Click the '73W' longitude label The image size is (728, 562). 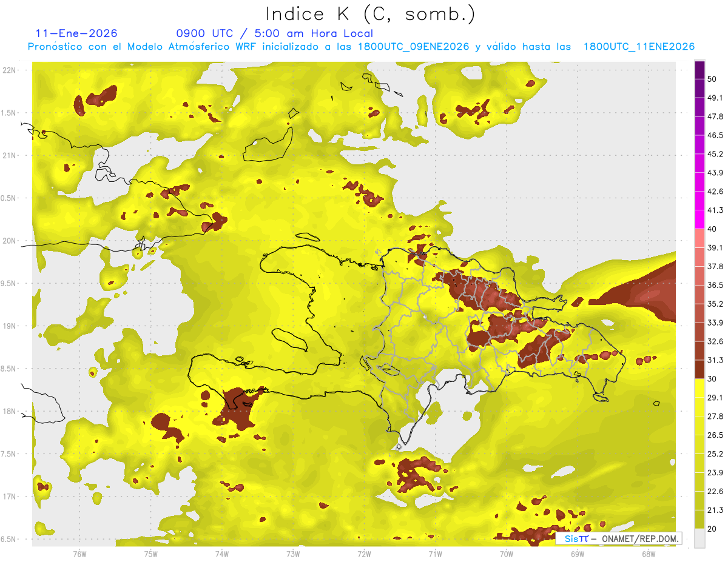293,554
